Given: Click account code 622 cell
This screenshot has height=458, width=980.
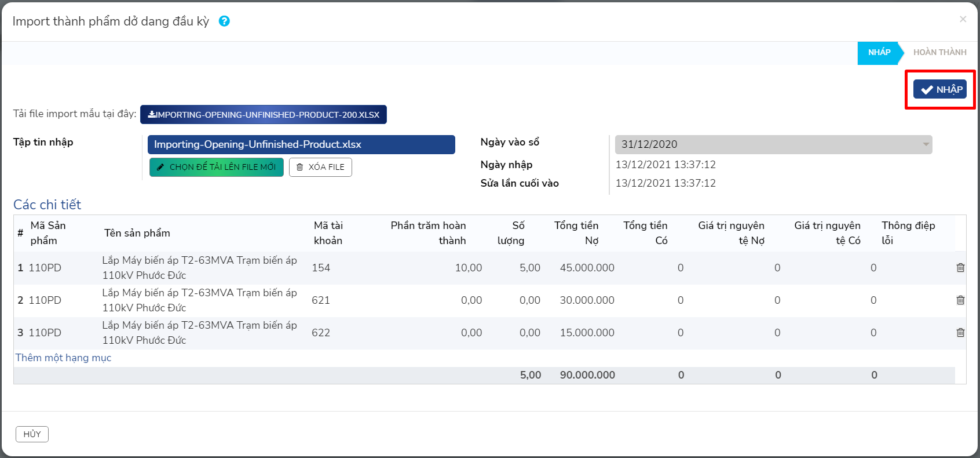Looking at the screenshot, I should [x=321, y=333].
